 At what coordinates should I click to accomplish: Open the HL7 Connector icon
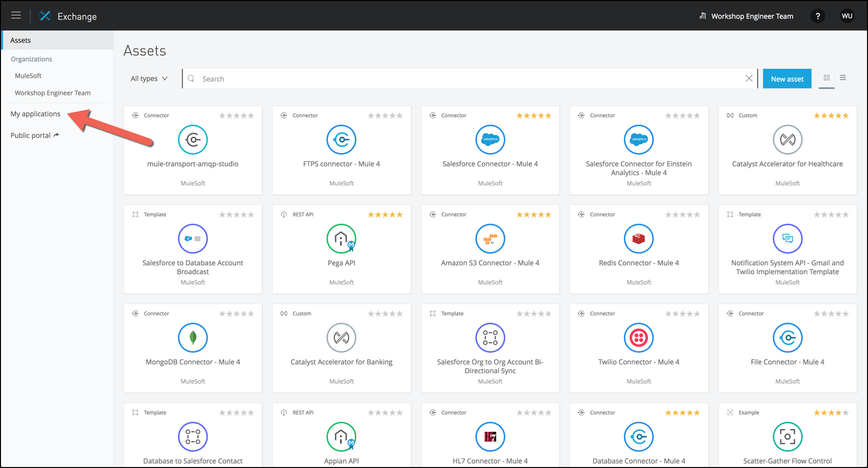click(x=490, y=437)
